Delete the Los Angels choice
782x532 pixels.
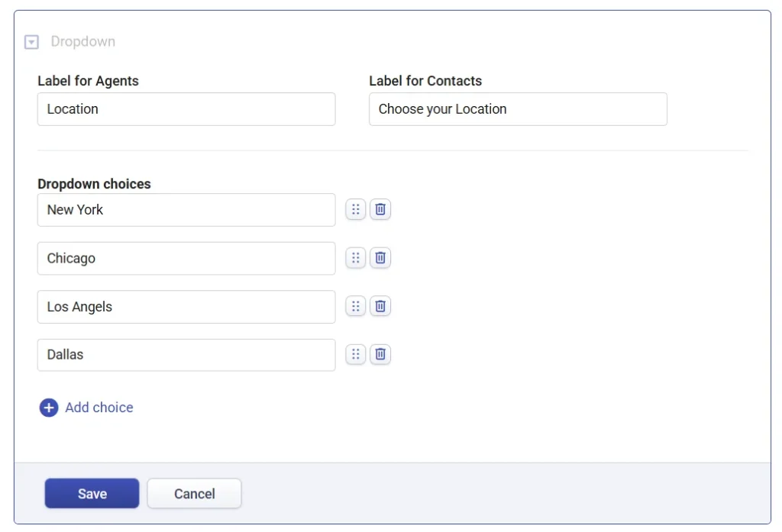point(380,306)
